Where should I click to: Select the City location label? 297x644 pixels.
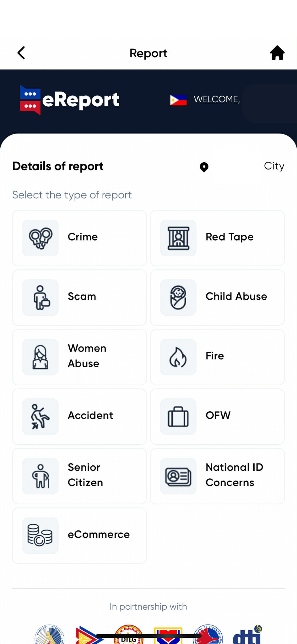point(274,166)
